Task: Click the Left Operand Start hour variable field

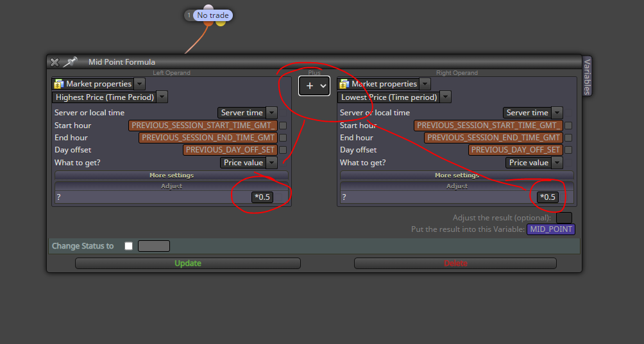Action: point(203,126)
